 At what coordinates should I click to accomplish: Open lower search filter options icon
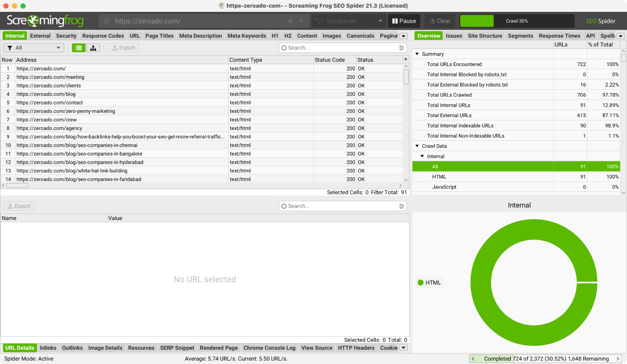pos(401,206)
